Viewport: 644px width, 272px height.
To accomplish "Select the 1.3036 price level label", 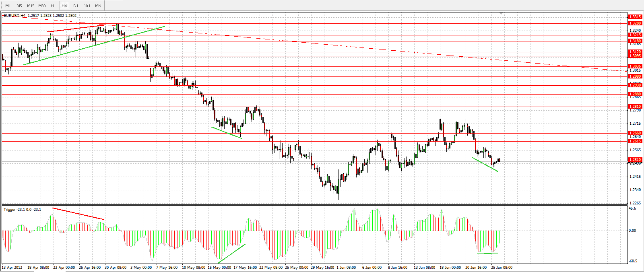I will point(635,66).
